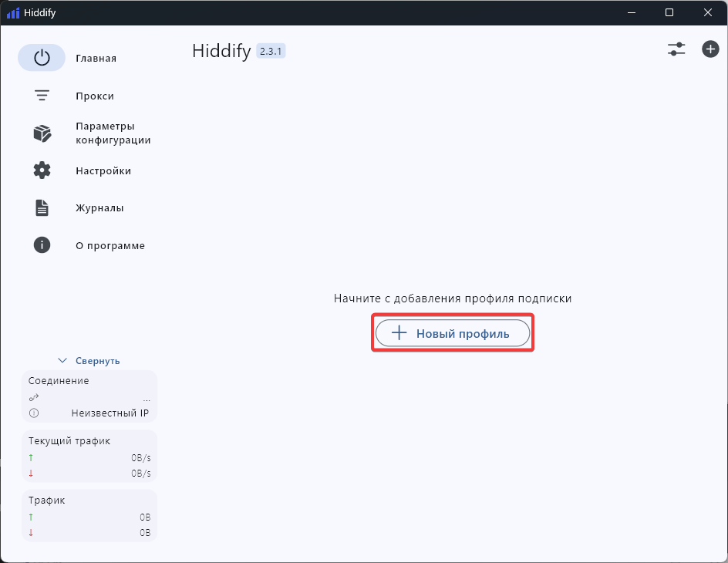
Task: Click the Свернуть chevron arrow
Action: [x=62, y=361]
